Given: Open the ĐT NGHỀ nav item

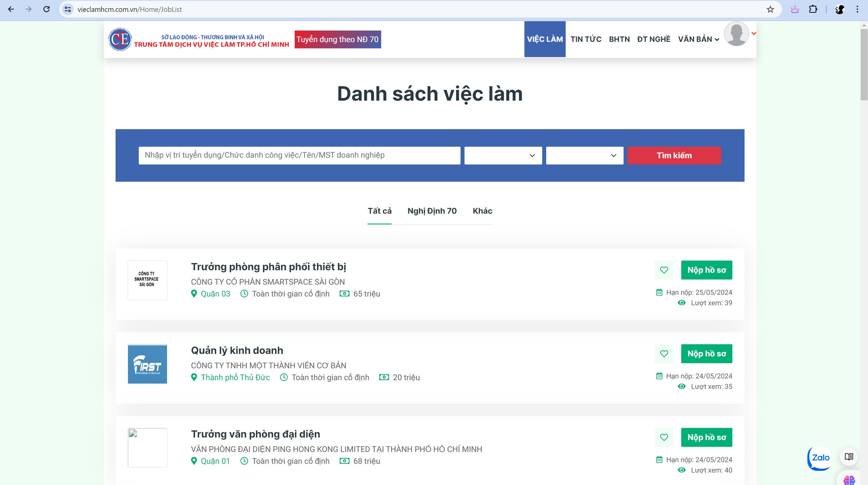Looking at the screenshot, I should tap(654, 39).
